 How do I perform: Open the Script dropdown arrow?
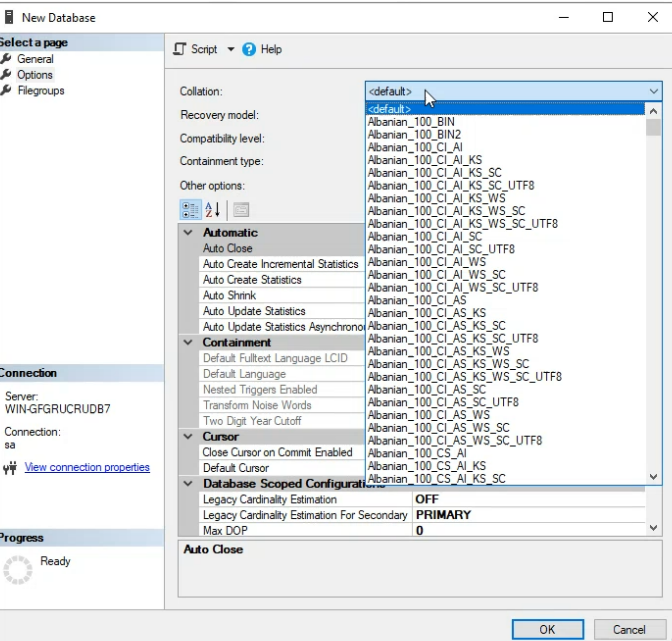coord(231,49)
